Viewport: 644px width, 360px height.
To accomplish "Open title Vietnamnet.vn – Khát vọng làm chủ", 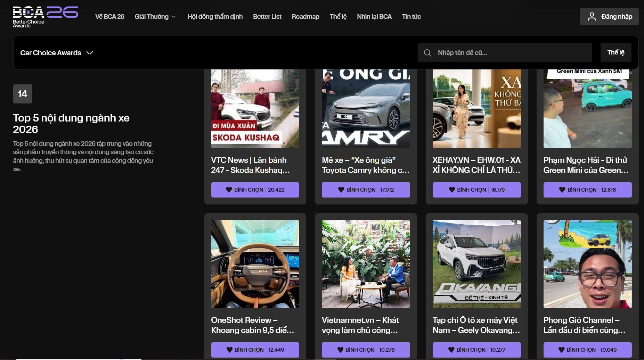I will pyautogui.click(x=360, y=325).
